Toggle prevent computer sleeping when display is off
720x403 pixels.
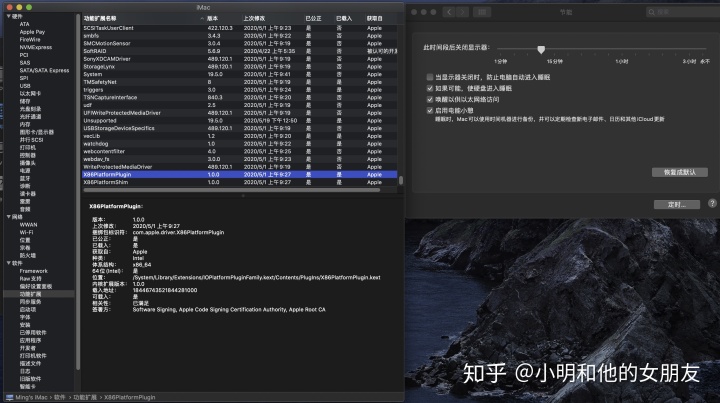coord(430,77)
